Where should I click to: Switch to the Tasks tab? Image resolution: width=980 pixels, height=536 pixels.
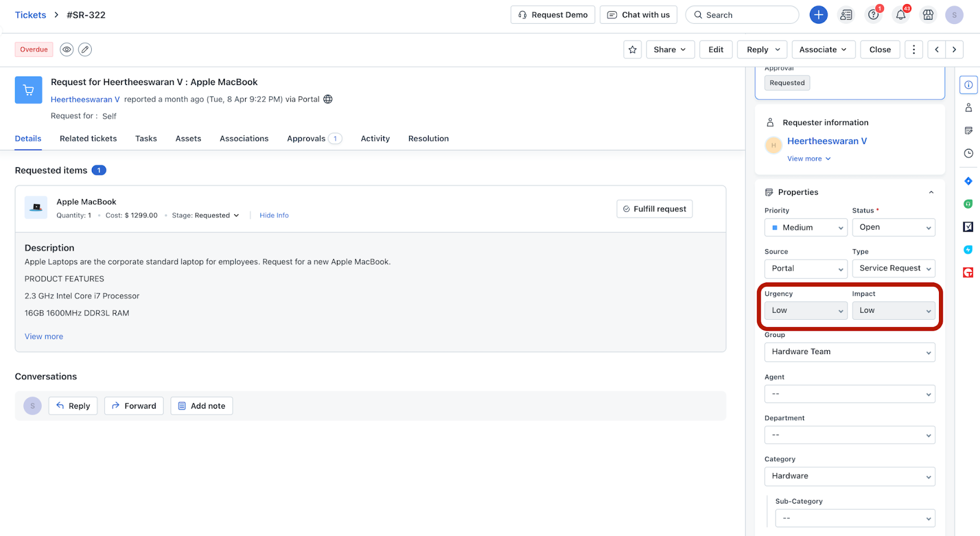pos(146,138)
